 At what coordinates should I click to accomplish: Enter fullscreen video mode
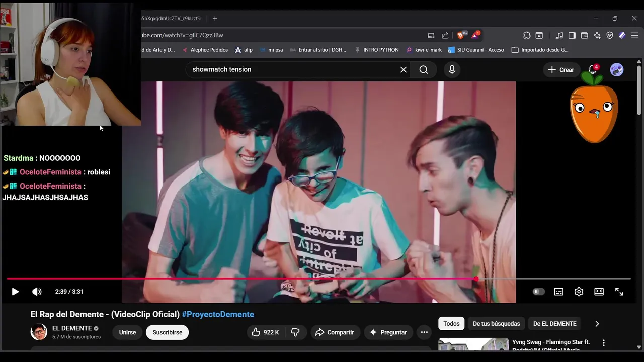click(619, 292)
